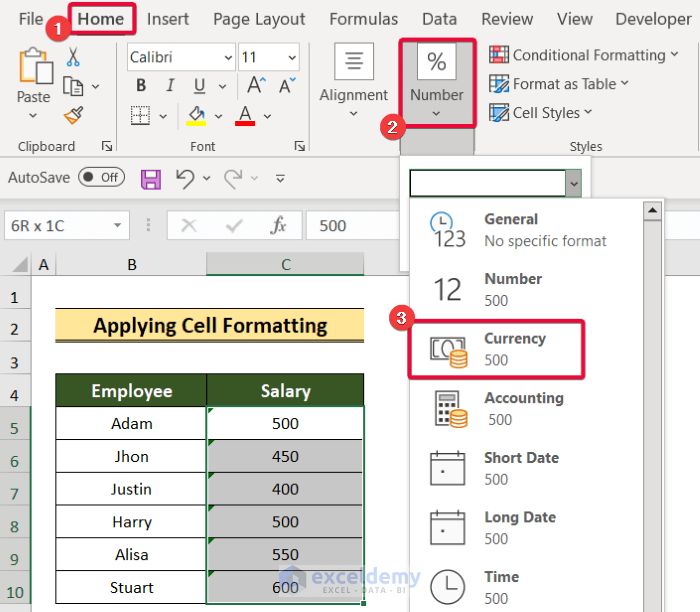The width and height of the screenshot is (700, 612).
Task: Click the Conditional Formatting icon
Action: [499, 54]
